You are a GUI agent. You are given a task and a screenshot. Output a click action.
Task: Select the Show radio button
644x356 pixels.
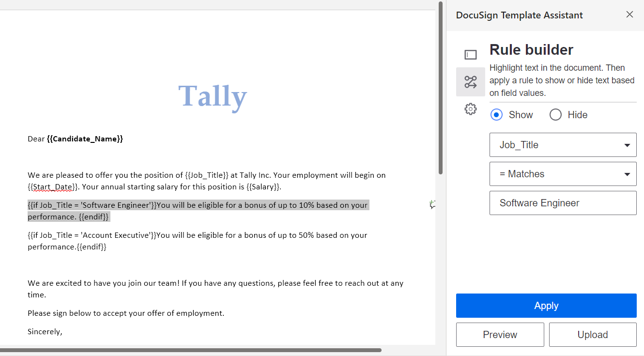click(x=496, y=114)
